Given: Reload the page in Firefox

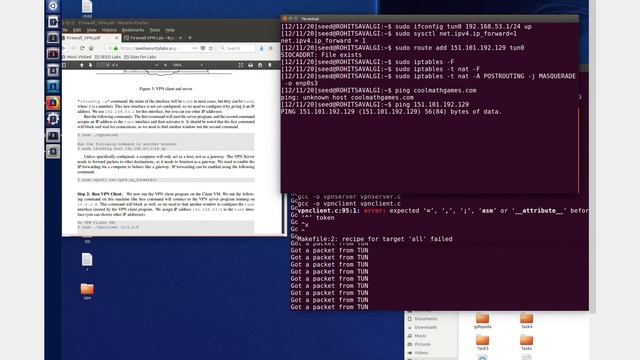Looking at the screenshot, I should click(x=82, y=48).
